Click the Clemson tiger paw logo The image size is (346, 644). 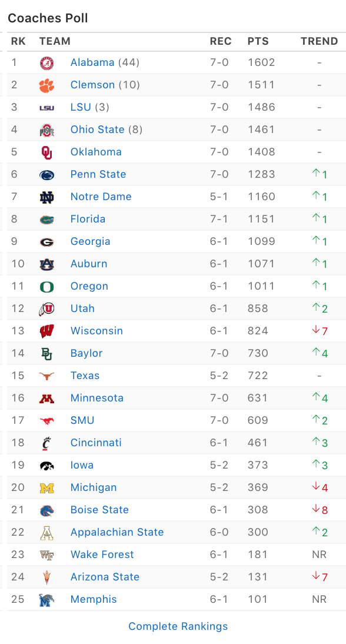47,85
